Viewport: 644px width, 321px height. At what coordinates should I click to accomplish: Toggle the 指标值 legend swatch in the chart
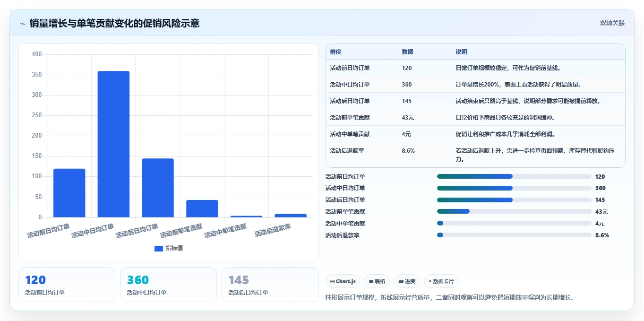click(x=159, y=248)
